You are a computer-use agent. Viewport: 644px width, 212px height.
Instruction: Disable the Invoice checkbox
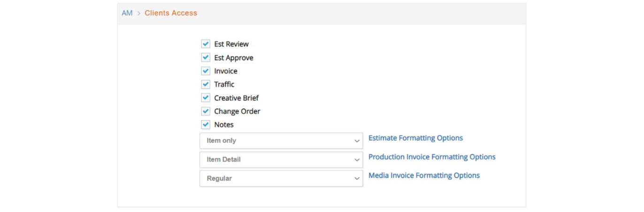point(206,71)
